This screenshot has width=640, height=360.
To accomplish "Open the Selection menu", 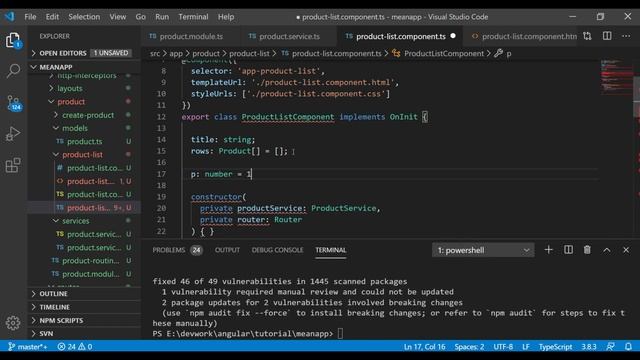I will (84, 17).
